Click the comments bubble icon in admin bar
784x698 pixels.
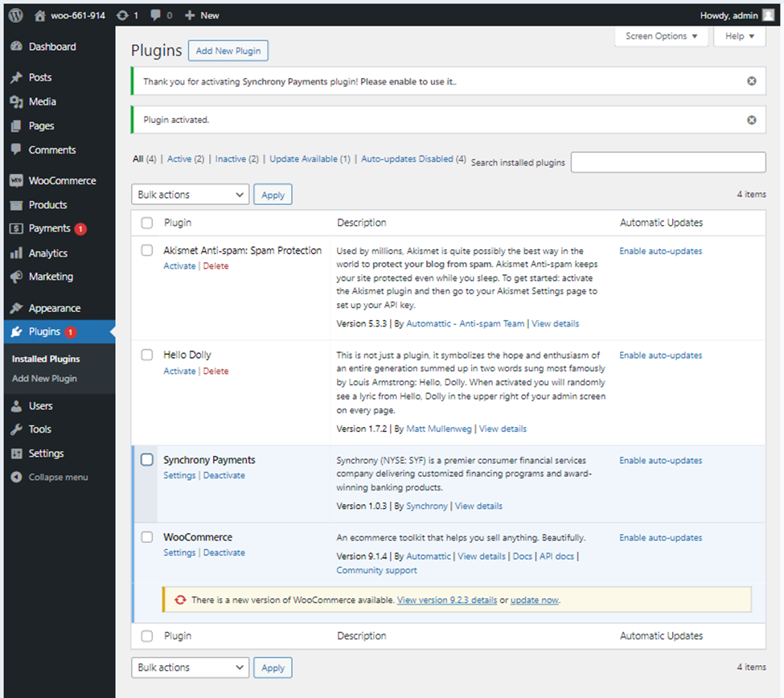(157, 15)
